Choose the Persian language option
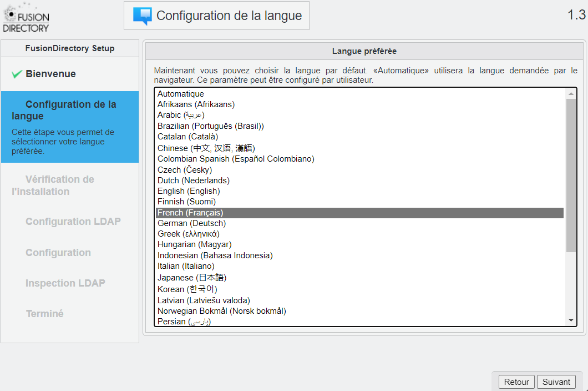This screenshot has height=391, width=588. click(359, 322)
